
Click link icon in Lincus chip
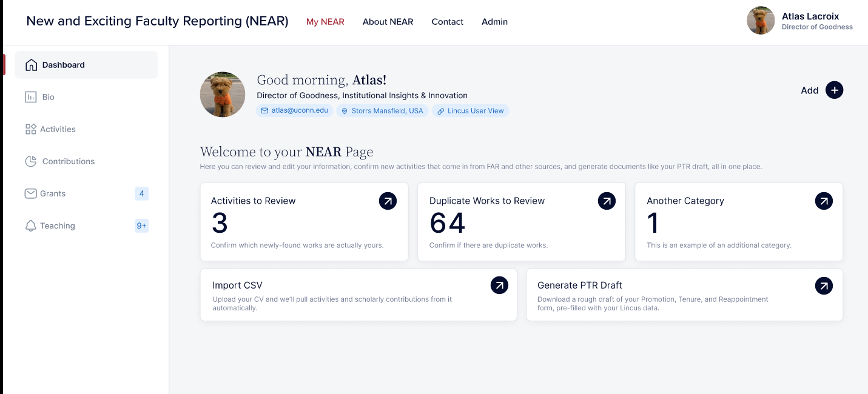pos(440,111)
